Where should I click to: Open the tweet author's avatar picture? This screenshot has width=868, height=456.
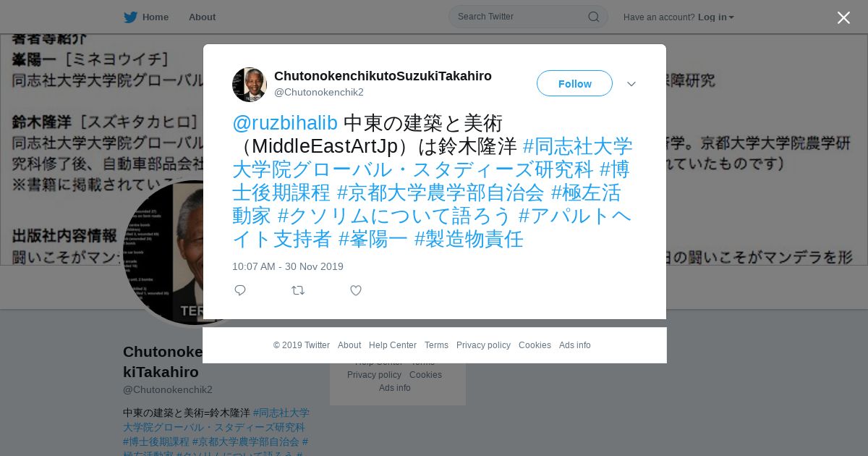click(250, 85)
